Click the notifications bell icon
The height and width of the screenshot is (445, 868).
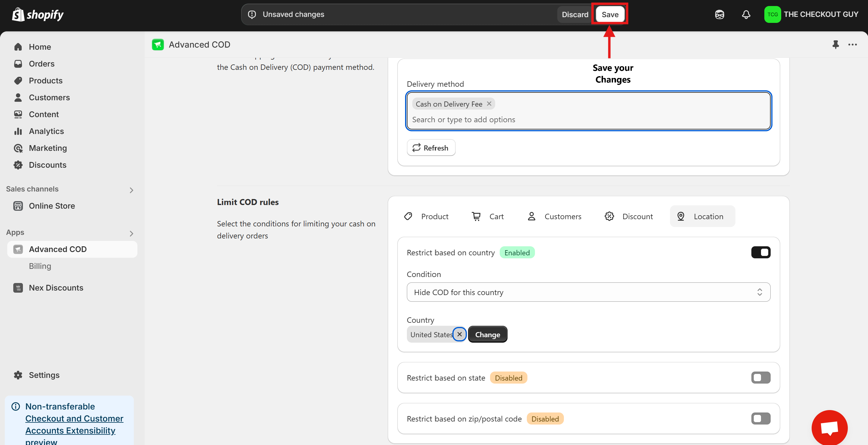(746, 14)
